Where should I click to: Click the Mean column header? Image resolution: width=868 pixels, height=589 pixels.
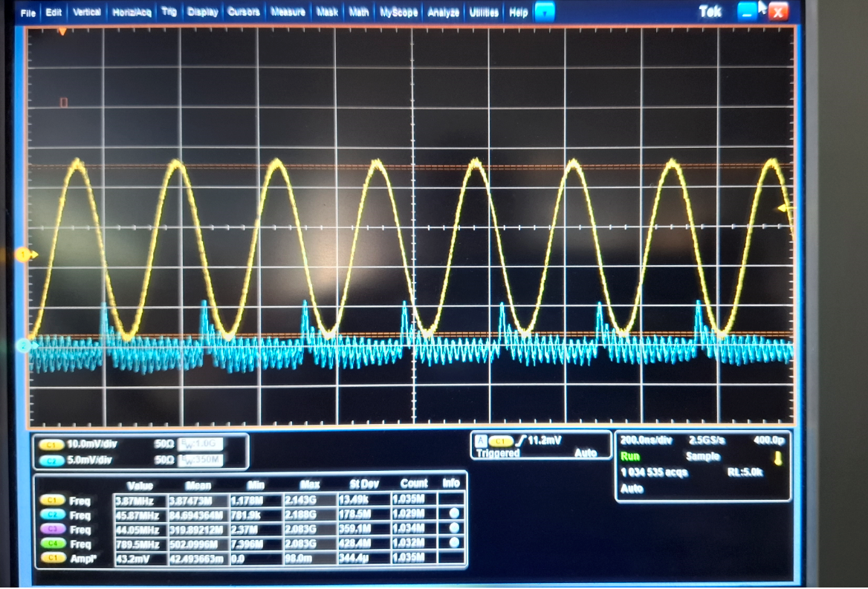click(x=198, y=485)
